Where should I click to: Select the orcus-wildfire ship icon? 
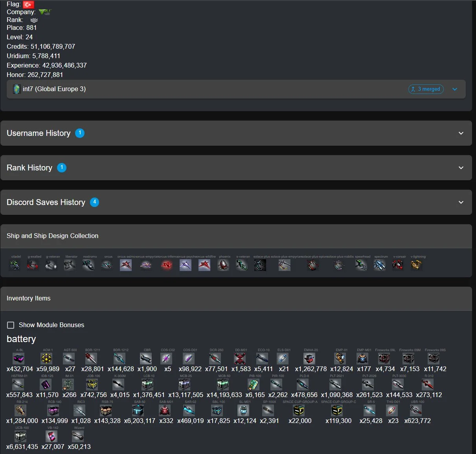(x=204, y=265)
